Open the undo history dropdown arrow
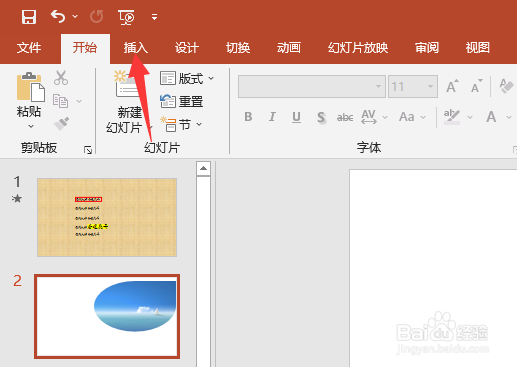Viewport: 517px width, 367px height. pyautogui.click(x=75, y=16)
